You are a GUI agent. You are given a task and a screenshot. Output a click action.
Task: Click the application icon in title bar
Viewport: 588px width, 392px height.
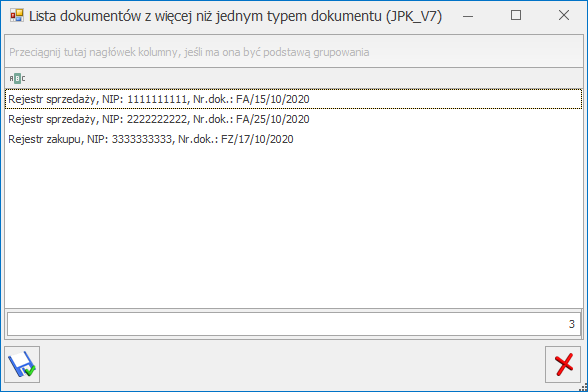tap(17, 16)
